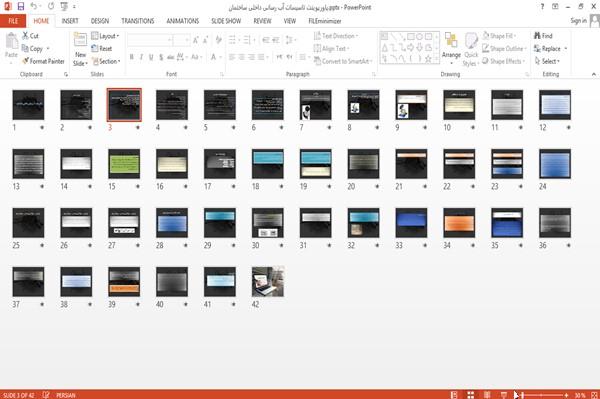Screen dimensions: 600x399
Task: Reset the slide using the Reset button
Action: (x=102, y=49)
